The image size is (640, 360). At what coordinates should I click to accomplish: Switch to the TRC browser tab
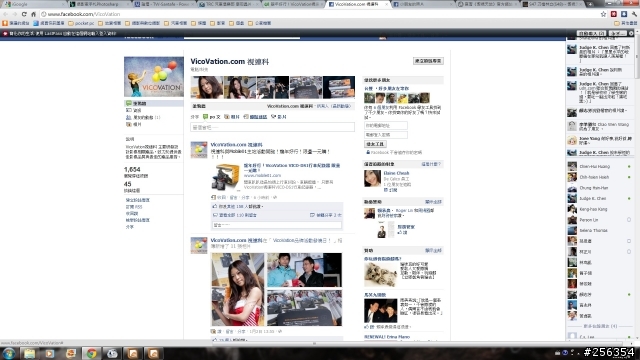(x=228, y=4)
